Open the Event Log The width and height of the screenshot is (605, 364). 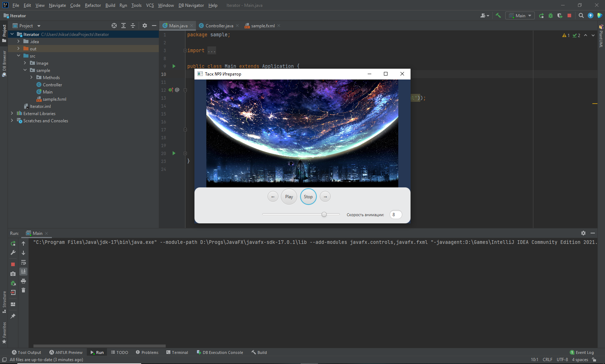[x=582, y=352]
